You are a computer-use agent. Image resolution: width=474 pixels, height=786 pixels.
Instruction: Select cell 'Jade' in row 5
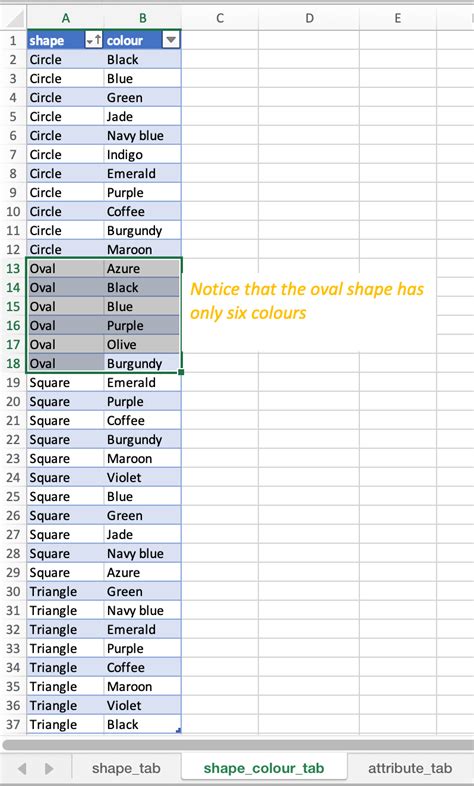(x=143, y=117)
